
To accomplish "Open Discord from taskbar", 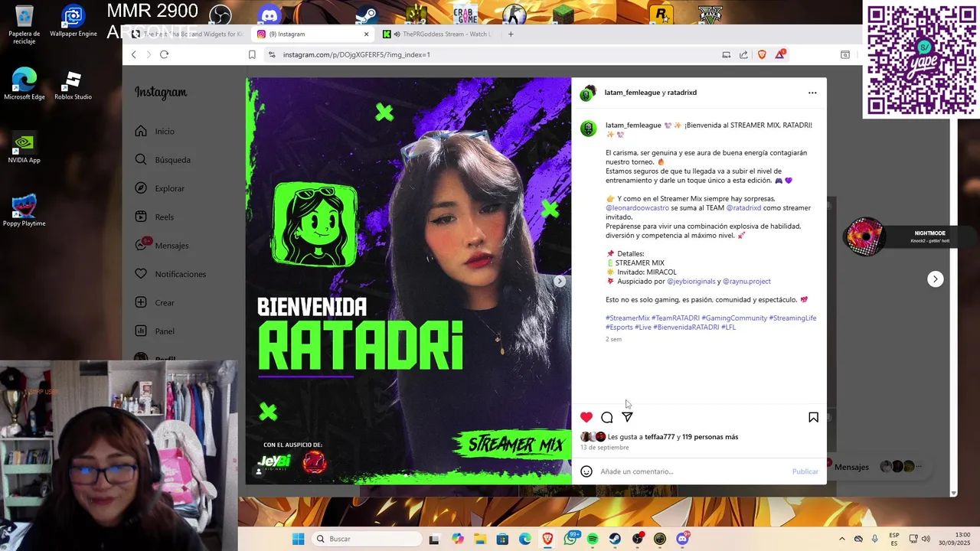I will (x=683, y=539).
